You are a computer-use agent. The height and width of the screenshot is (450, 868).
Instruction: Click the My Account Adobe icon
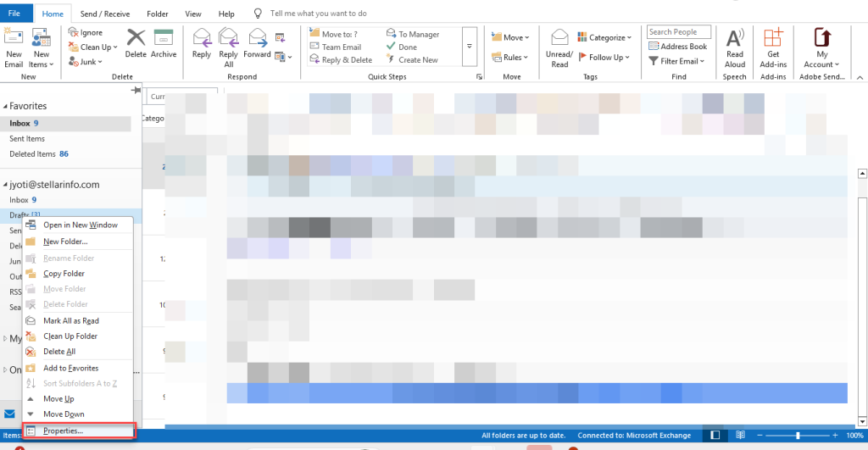click(x=822, y=37)
